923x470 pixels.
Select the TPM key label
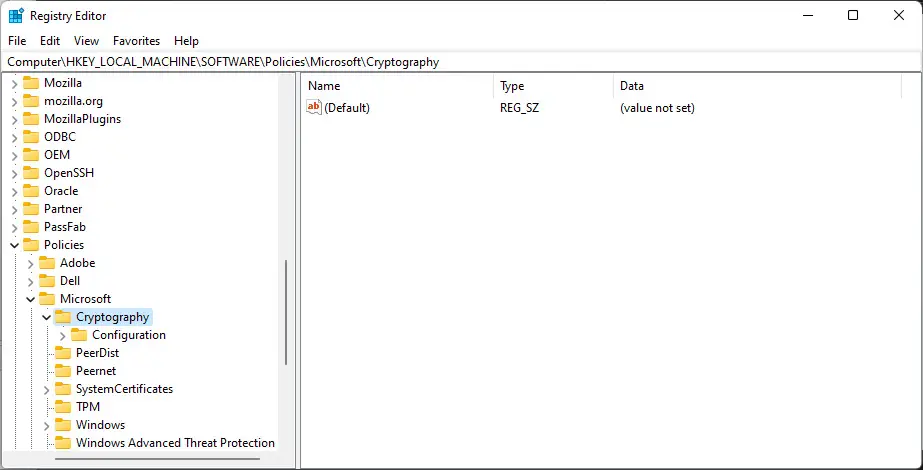click(x=88, y=407)
